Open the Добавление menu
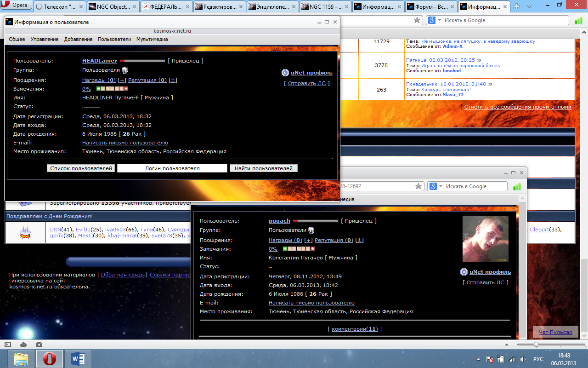 click(x=78, y=39)
